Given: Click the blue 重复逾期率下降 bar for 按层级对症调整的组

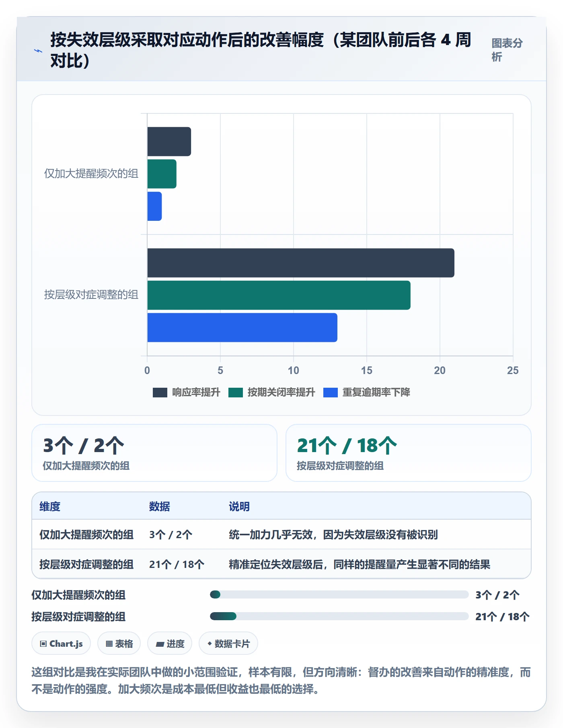Looking at the screenshot, I should pyautogui.click(x=242, y=328).
